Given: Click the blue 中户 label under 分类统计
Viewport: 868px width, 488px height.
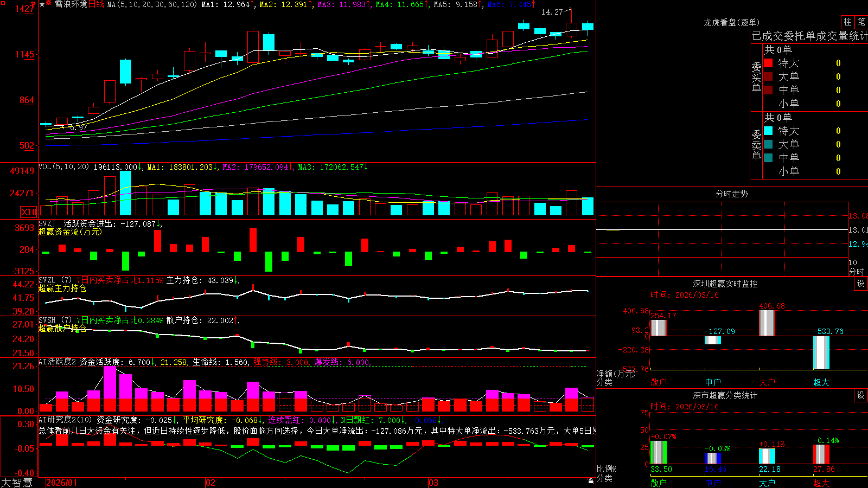Looking at the screenshot, I should click(x=713, y=483).
